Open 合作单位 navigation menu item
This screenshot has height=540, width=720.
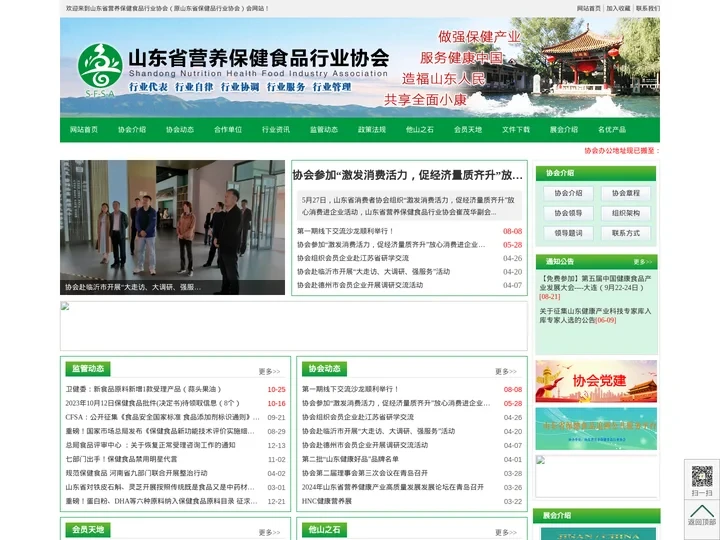coord(228,129)
